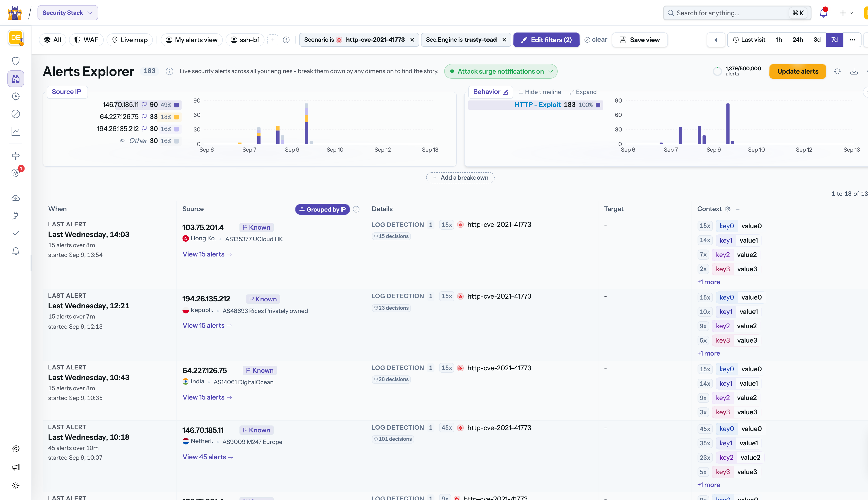Click the info icon next to saved views
The image size is (868, 500).
point(286,40)
